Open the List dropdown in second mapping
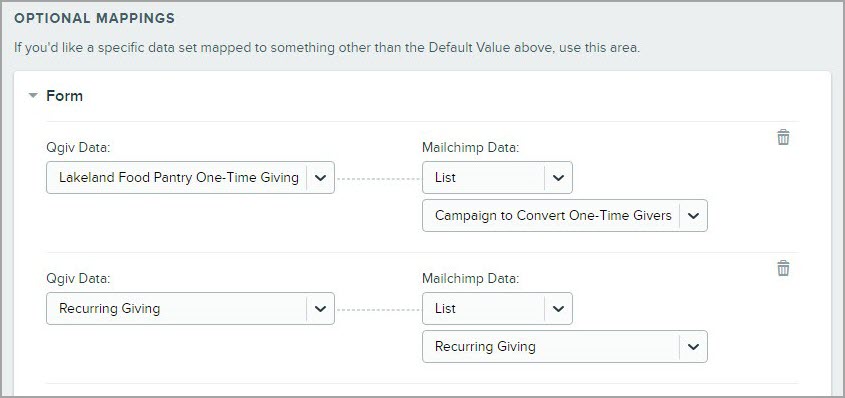The height and width of the screenshot is (398, 845). pyautogui.click(x=497, y=308)
